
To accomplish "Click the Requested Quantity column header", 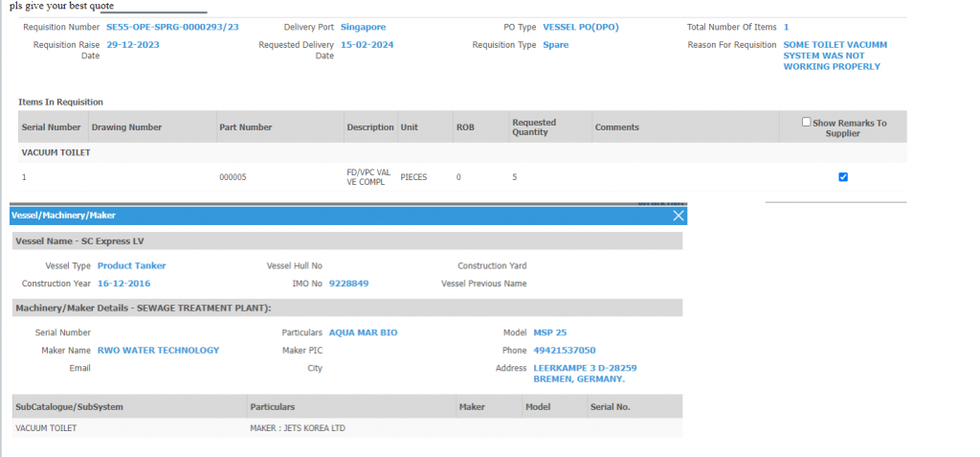I will pyautogui.click(x=534, y=127).
